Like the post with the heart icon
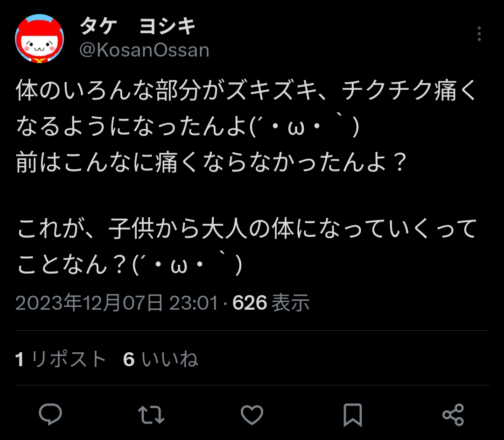The height and width of the screenshot is (440, 504). tap(252, 414)
